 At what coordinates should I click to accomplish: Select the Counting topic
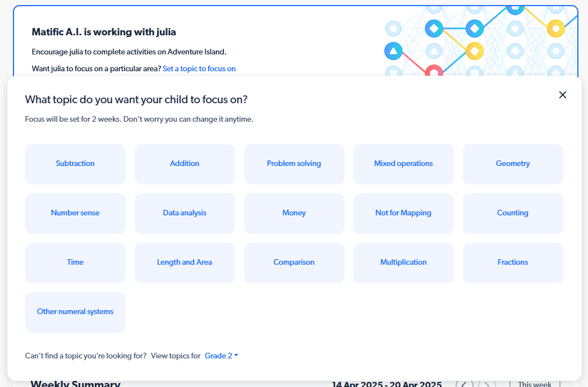pos(513,213)
